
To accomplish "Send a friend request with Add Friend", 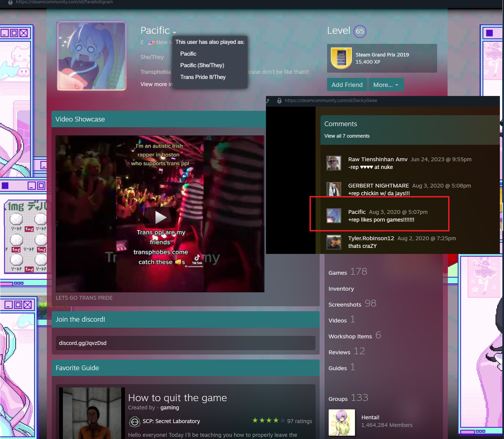I will point(347,85).
